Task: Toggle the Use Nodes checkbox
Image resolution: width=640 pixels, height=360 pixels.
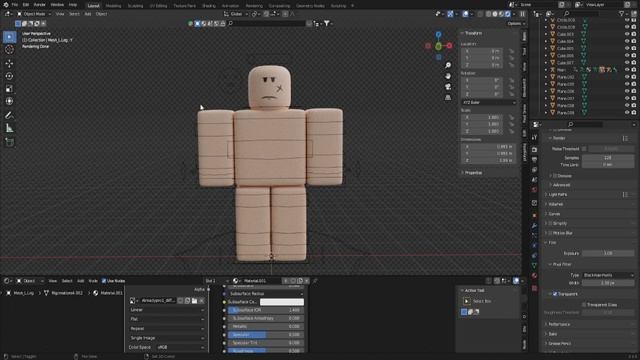Action: click(x=104, y=281)
